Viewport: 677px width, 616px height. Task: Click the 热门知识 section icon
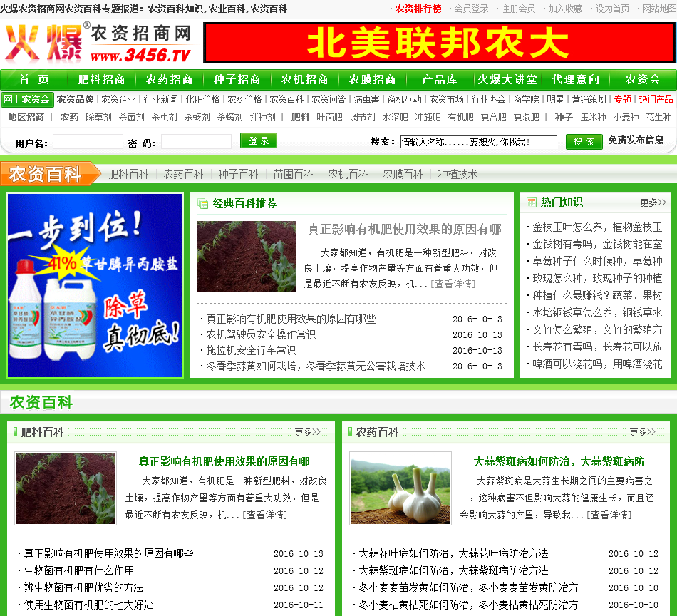point(532,202)
